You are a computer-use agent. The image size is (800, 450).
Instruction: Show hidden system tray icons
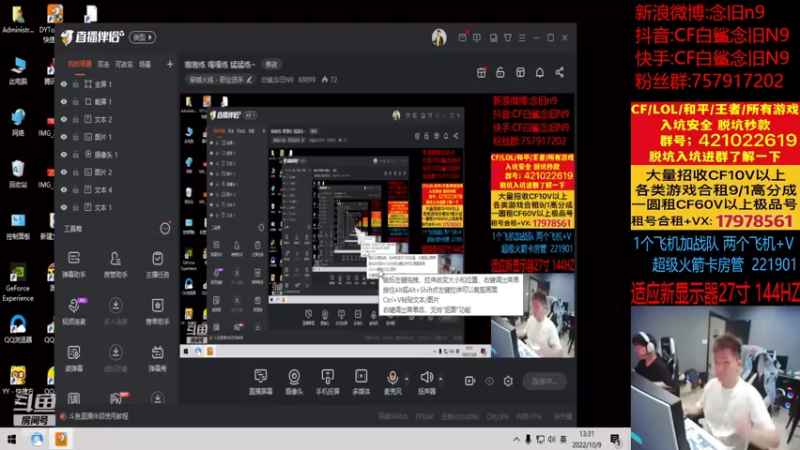(516, 439)
